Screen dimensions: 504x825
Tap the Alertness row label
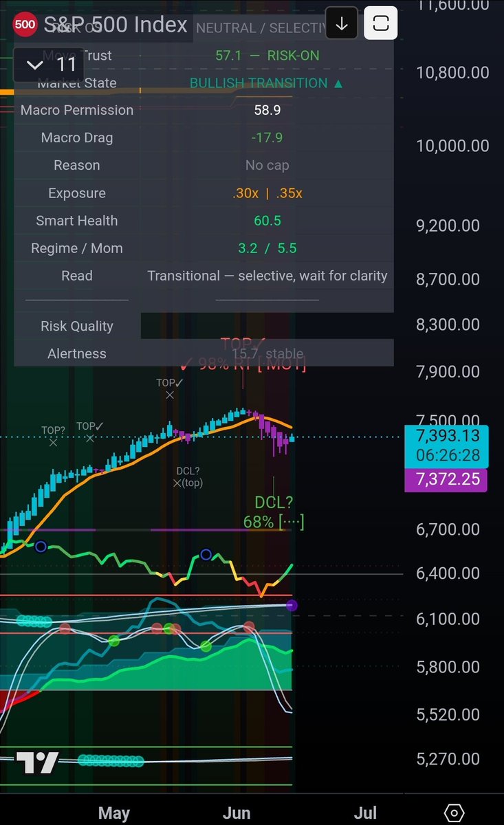(77, 353)
